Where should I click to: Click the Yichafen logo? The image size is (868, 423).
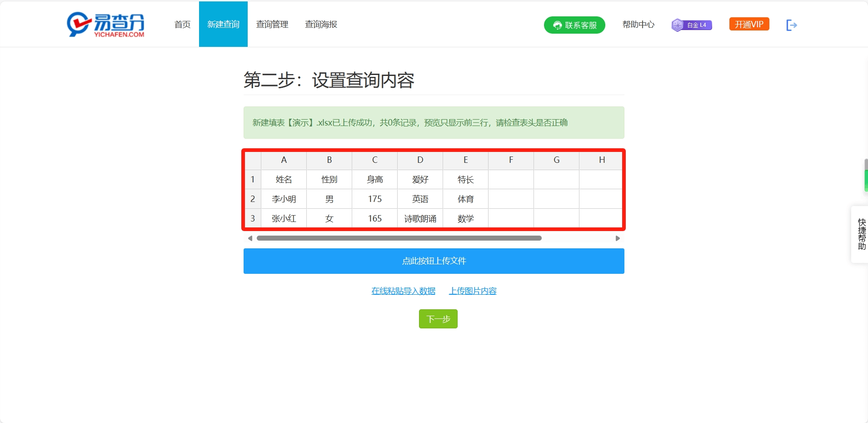point(105,25)
